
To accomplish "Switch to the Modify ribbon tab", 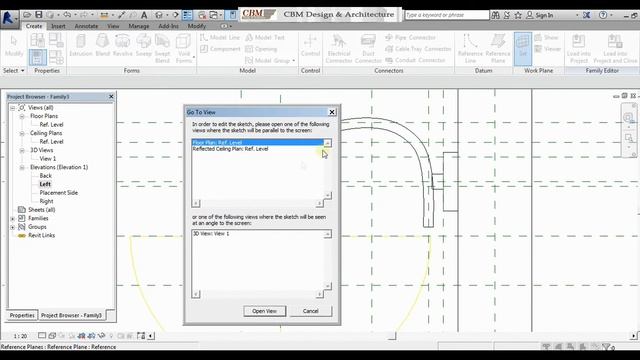I will 197,26.
